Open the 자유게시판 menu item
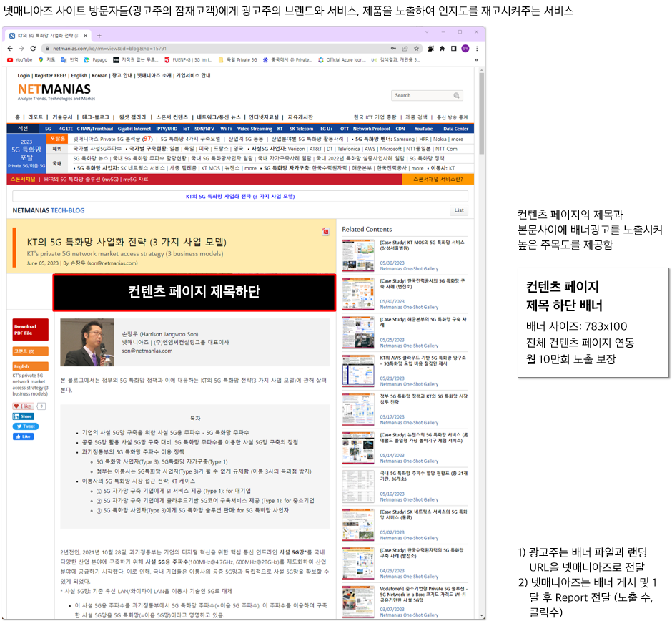This screenshot has height=621, width=672. point(300,117)
